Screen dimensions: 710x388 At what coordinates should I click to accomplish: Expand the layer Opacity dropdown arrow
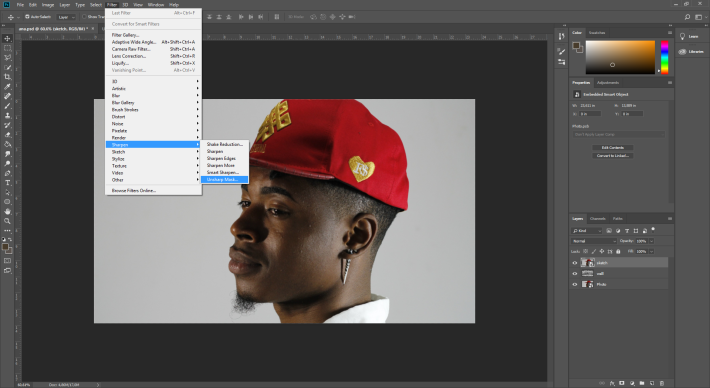(652, 241)
